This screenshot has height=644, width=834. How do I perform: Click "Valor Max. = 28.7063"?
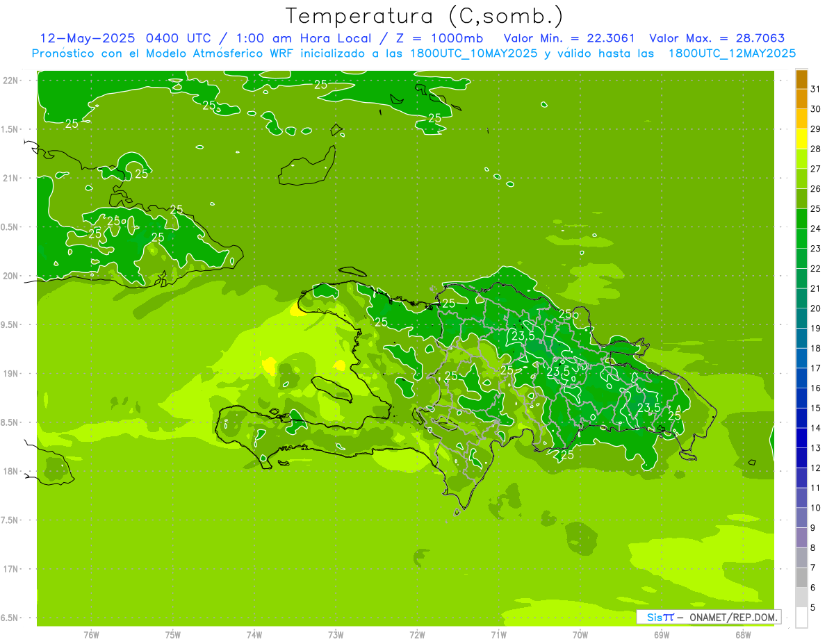click(717, 38)
